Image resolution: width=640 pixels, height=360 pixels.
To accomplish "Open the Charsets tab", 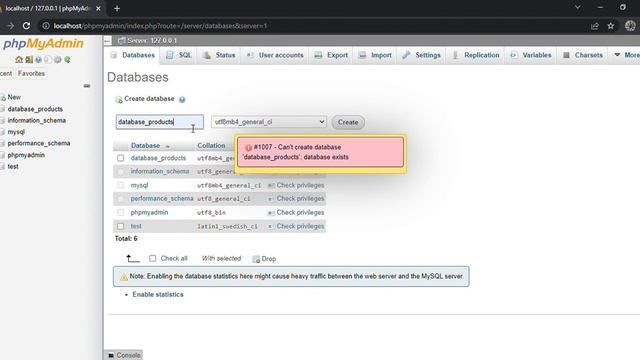I will tap(583, 55).
